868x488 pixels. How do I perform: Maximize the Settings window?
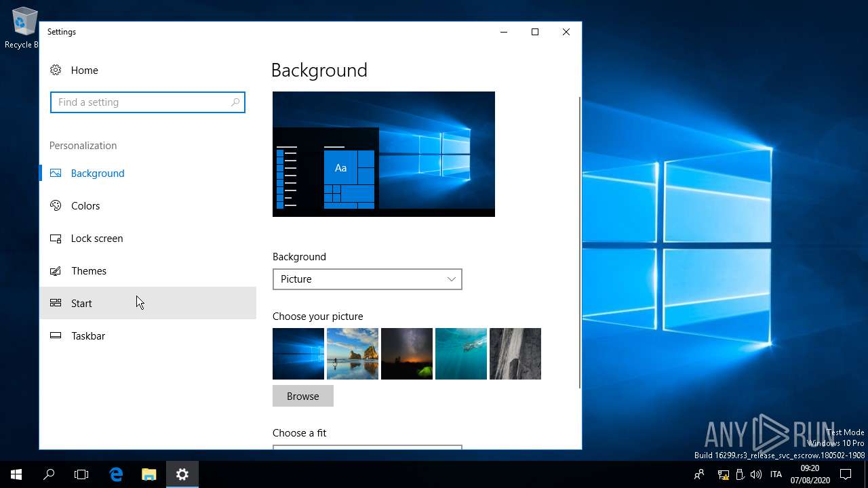coord(535,32)
